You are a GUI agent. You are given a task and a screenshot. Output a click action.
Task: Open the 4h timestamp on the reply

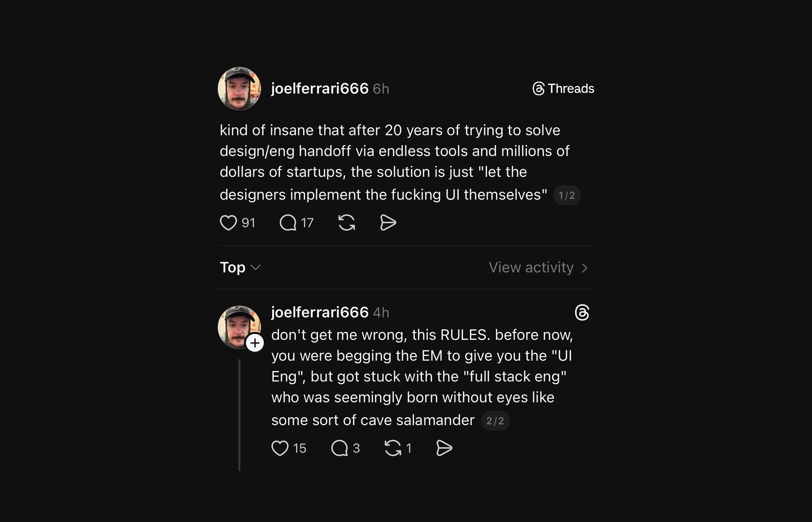point(381,313)
